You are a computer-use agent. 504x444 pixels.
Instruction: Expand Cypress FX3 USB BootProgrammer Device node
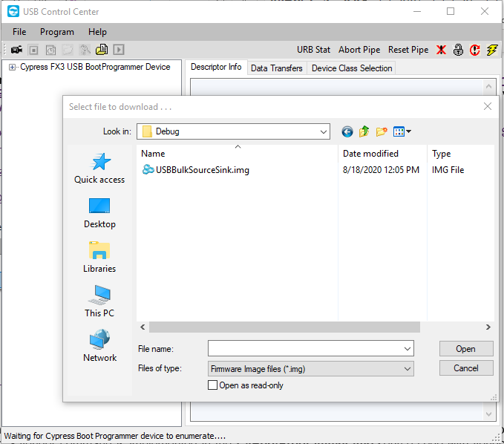tap(12, 68)
